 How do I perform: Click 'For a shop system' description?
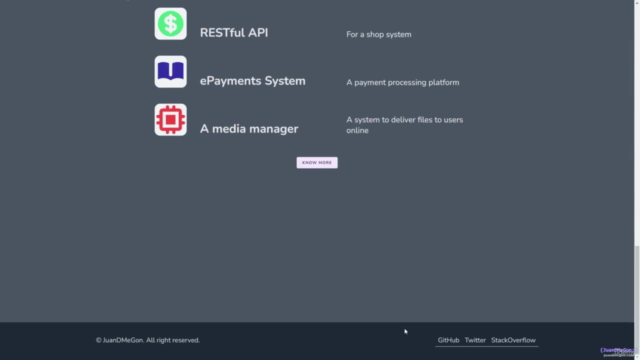tap(379, 35)
